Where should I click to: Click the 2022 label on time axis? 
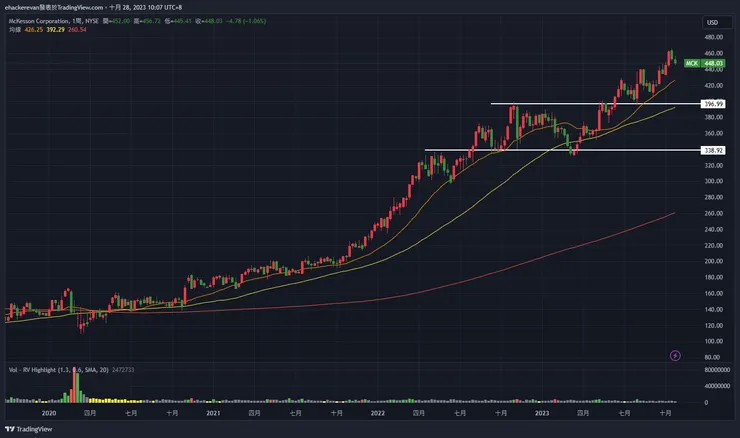[x=377, y=413]
